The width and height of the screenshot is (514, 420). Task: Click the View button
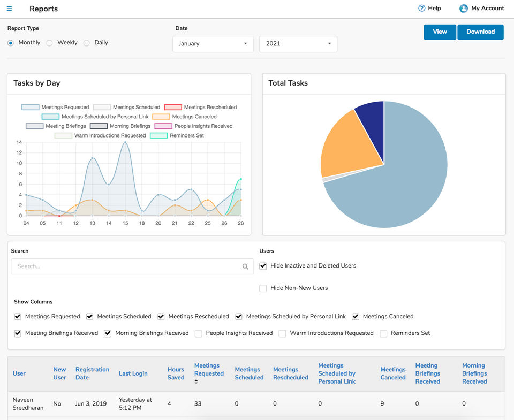coord(440,32)
